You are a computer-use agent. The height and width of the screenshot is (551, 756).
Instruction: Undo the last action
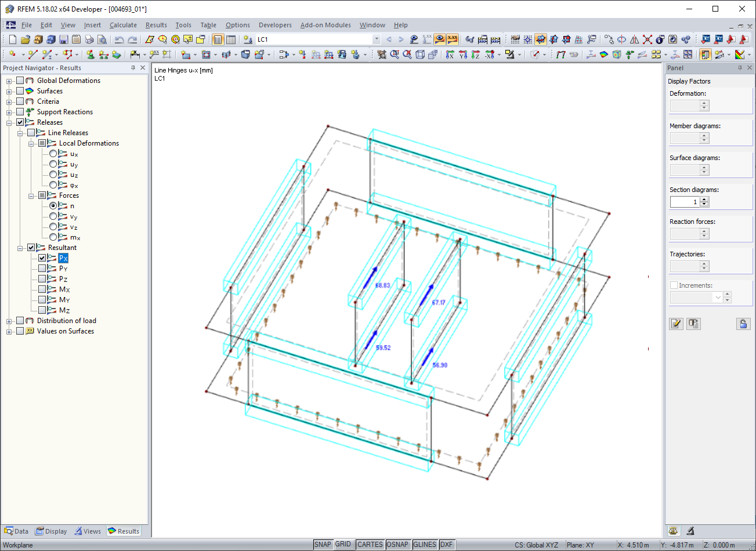[x=119, y=39]
